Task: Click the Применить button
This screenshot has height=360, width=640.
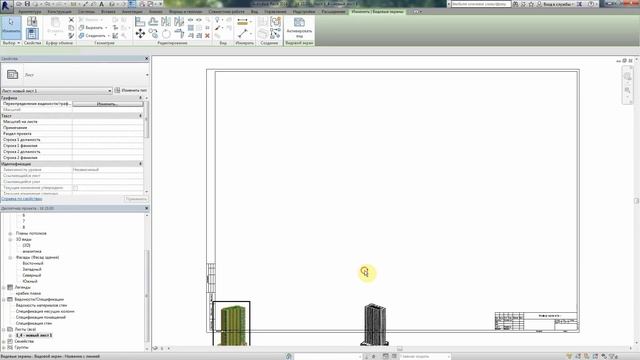Action: (136, 199)
